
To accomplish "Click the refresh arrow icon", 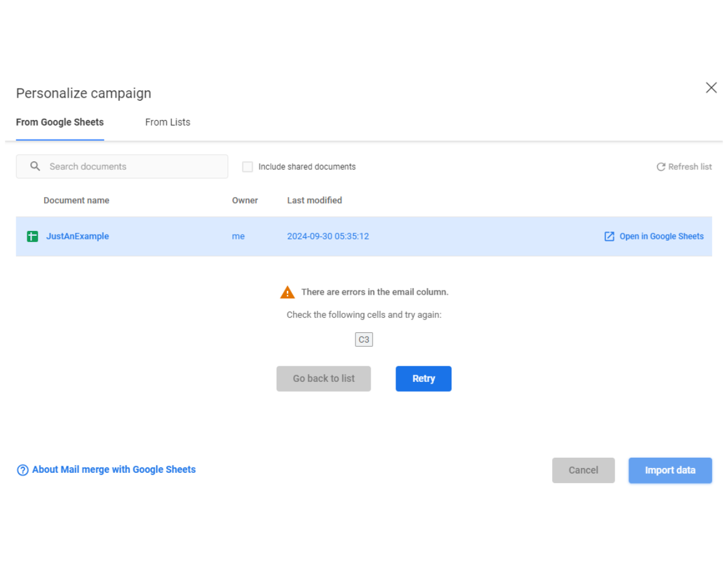I will coord(661,167).
